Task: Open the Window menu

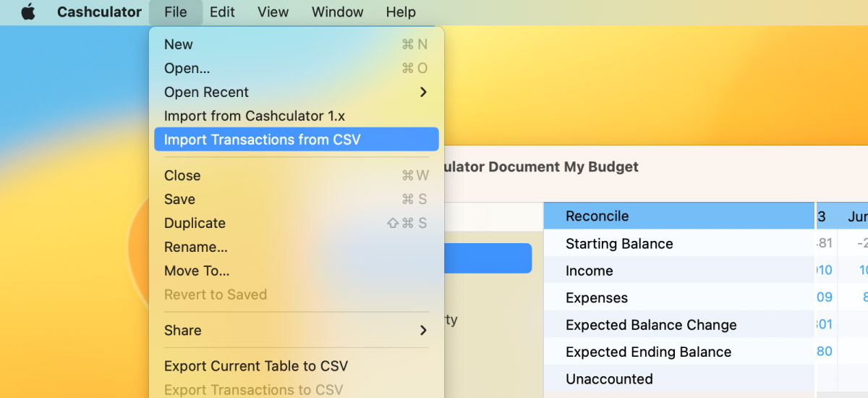Action: 338,12
